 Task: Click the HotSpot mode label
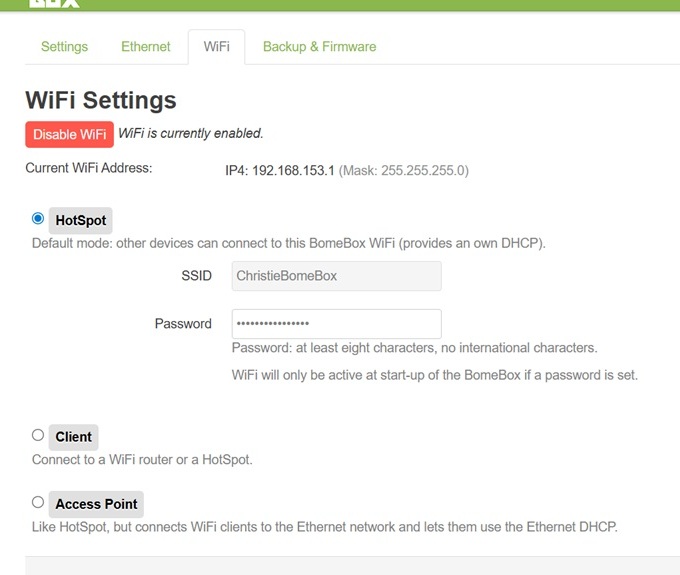[81, 220]
